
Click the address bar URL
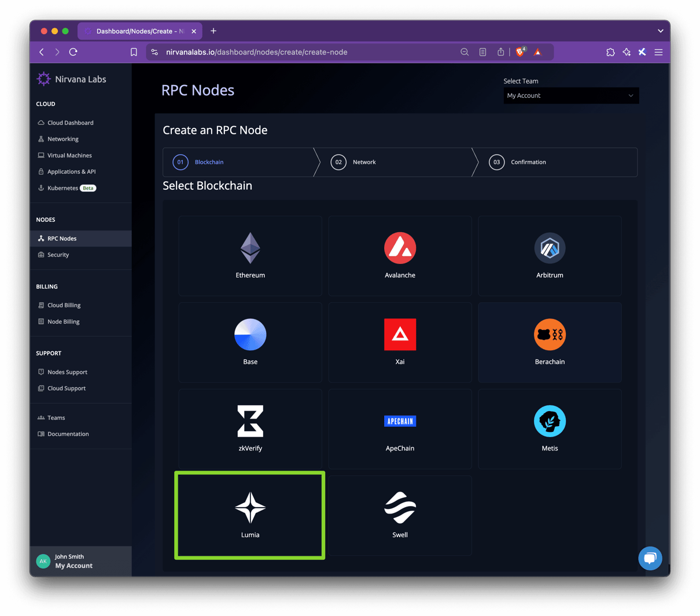pyautogui.click(x=257, y=52)
